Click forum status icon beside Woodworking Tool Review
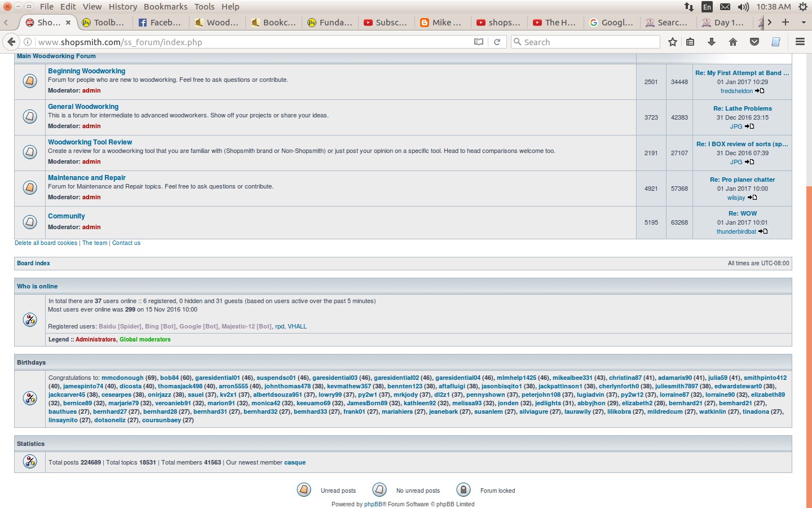 (x=30, y=152)
